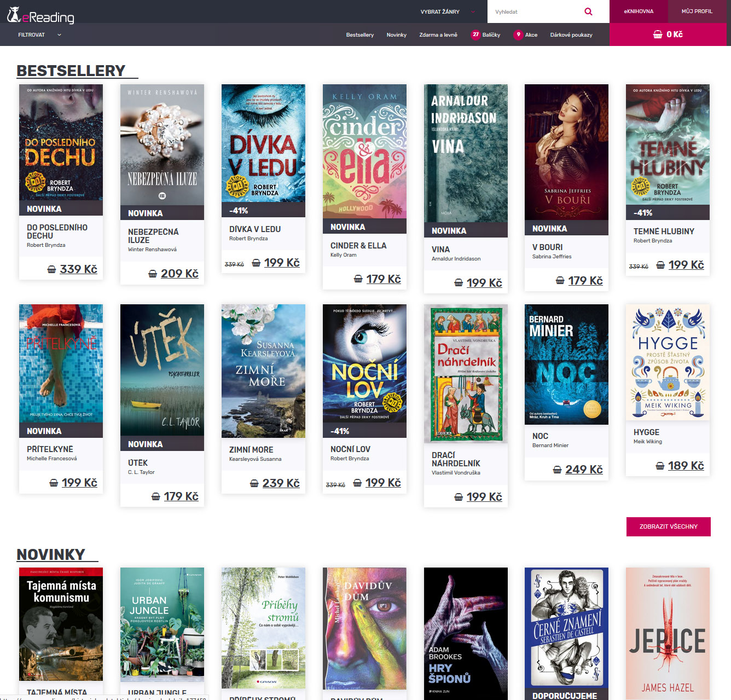This screenshot has height=700, width=731.
Task: Open the Dárkové poukazy link
Action: click(x=571, y=35)
